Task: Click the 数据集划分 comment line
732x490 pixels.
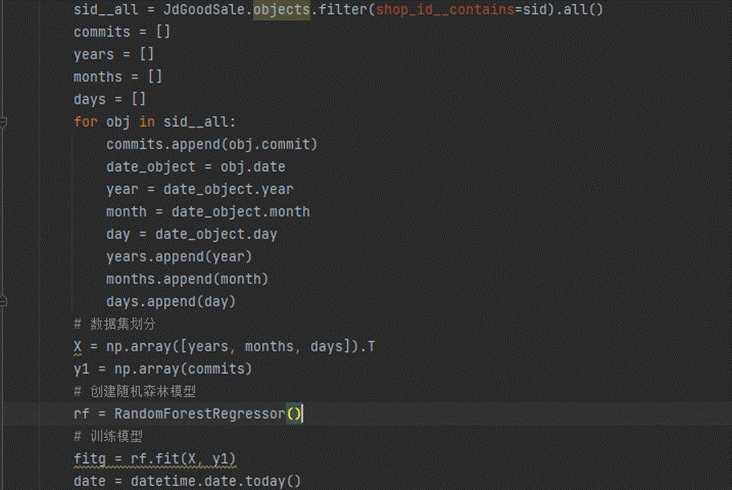Action: coord(114,324)
